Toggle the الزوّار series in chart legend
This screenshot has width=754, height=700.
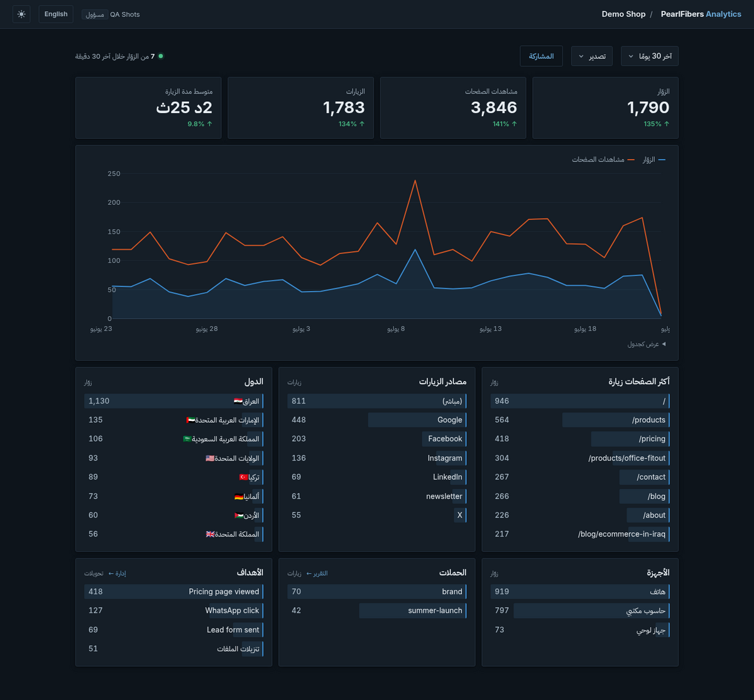click(653, 160)
